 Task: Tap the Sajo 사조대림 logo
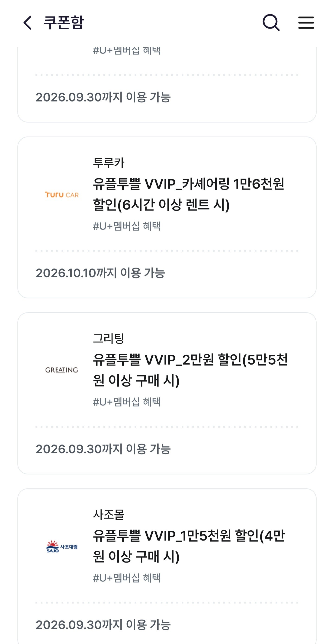[62, 546]
